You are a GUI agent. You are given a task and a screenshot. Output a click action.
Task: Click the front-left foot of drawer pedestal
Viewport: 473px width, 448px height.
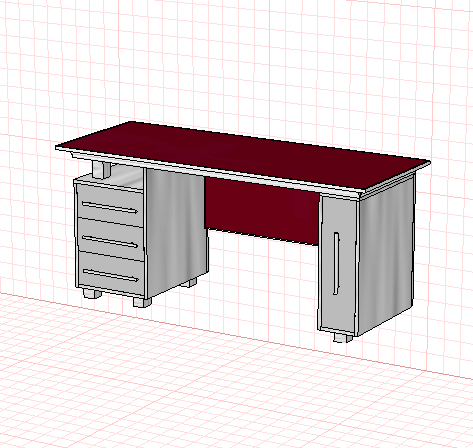tap(92, 294)
